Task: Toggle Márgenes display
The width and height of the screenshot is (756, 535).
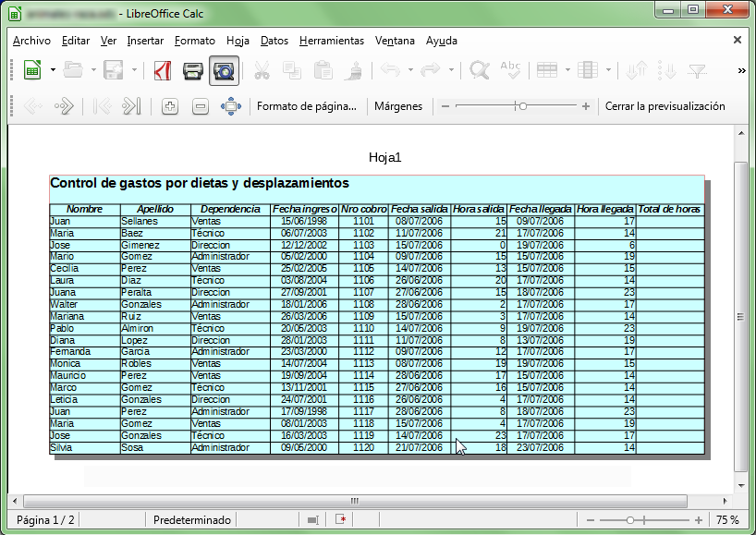Action: 398,106
